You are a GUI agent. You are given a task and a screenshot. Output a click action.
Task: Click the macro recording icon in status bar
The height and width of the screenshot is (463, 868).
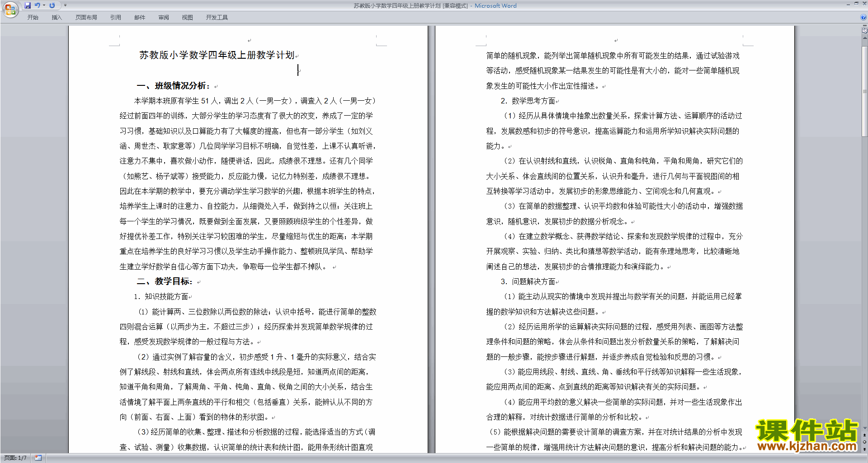point(38,458)
